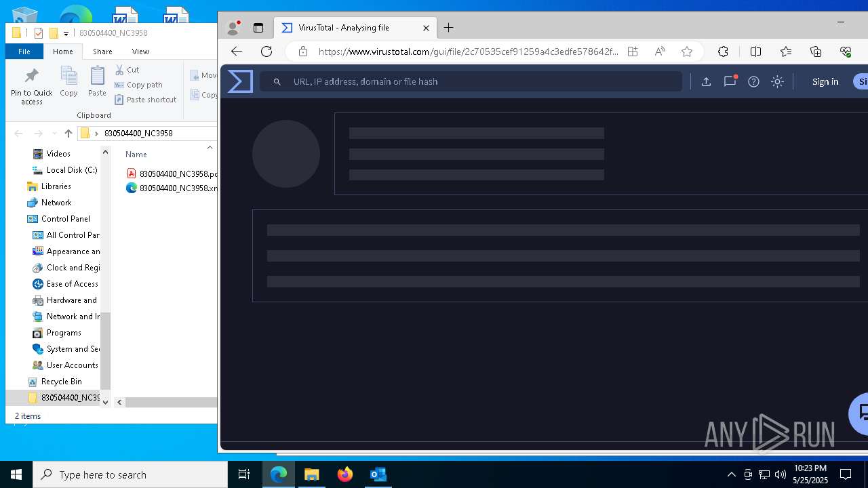
Task: Open the File menu in File Explorer
Action: pyautogui.click(x=24, y=52)
